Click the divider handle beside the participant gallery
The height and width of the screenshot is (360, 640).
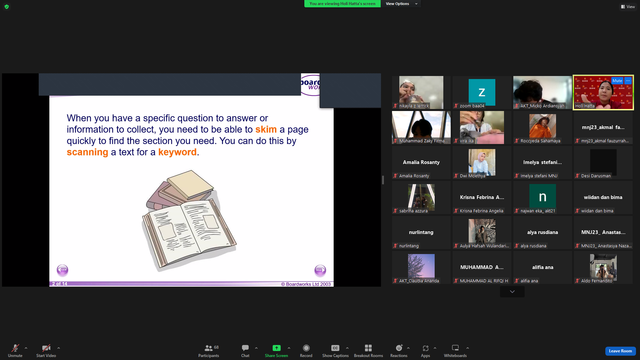pos(383,180)
